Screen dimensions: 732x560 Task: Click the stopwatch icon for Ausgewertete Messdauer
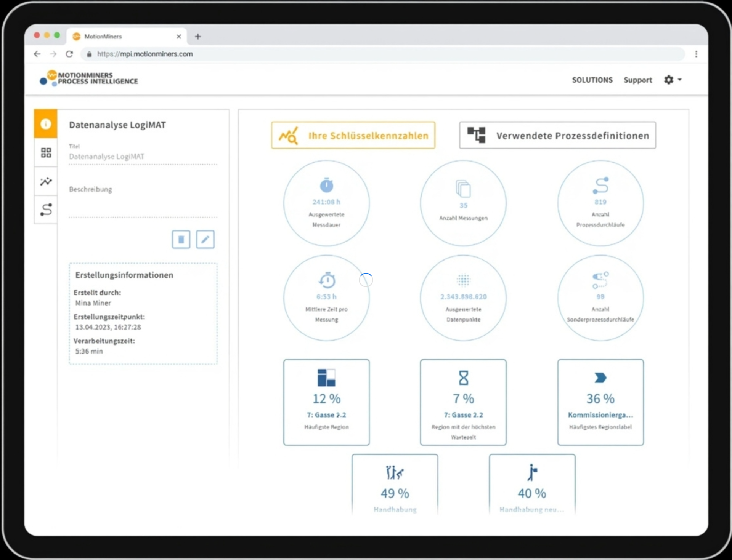click(326, 185)
